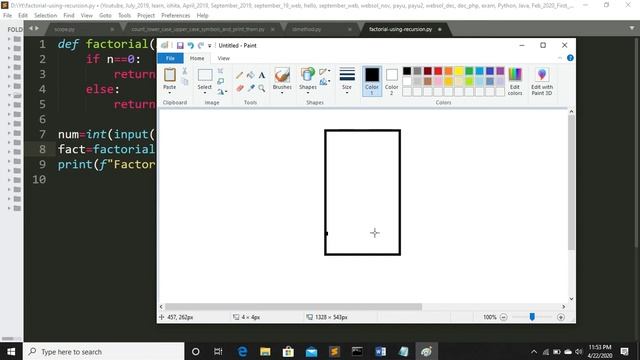The image size is (640, 360).
Task: Click the Brushes icon in Paint
Action: point(282,75)
